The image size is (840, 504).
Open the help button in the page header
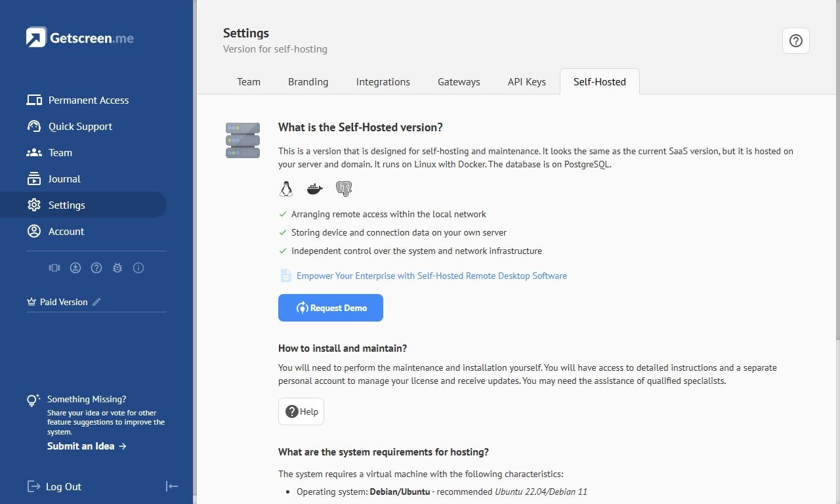[x=796, y=41]
